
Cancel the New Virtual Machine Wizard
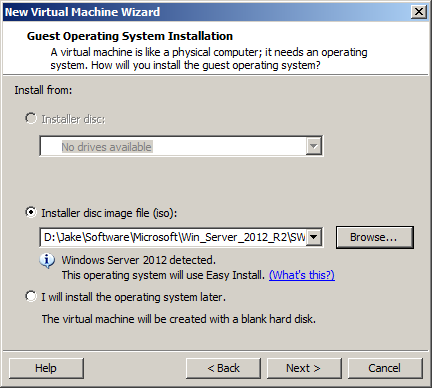(385, 368)
